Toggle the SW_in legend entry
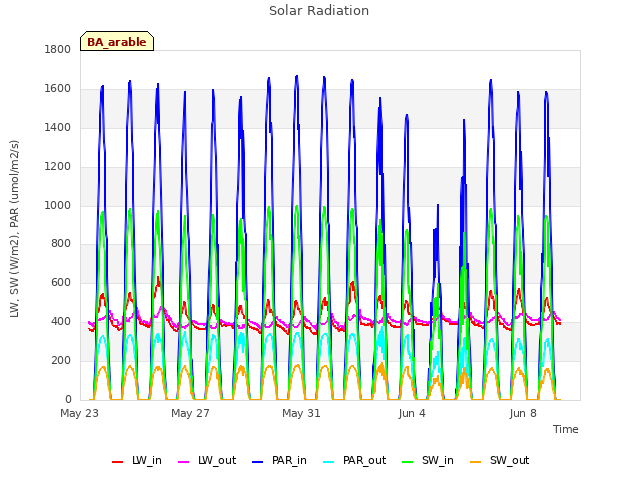This screenshot has width=640, height=480. (x=428, y=460)
